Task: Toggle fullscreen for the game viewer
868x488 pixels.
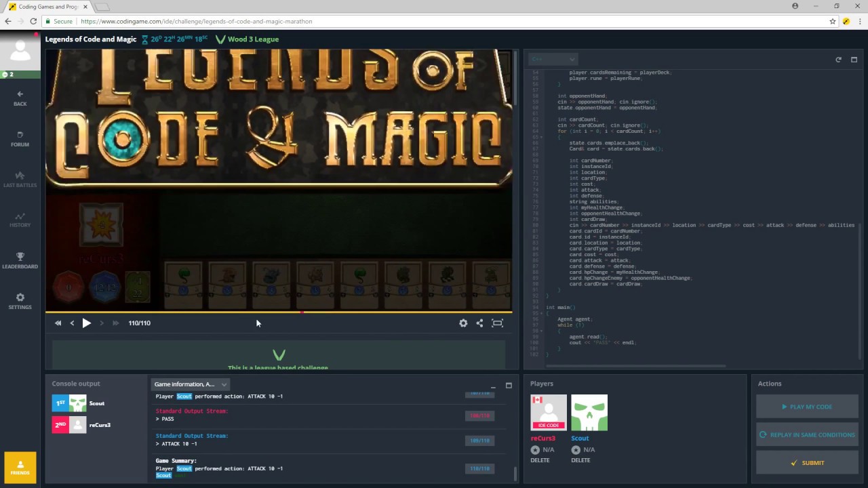Action: [x=497, y=323]
